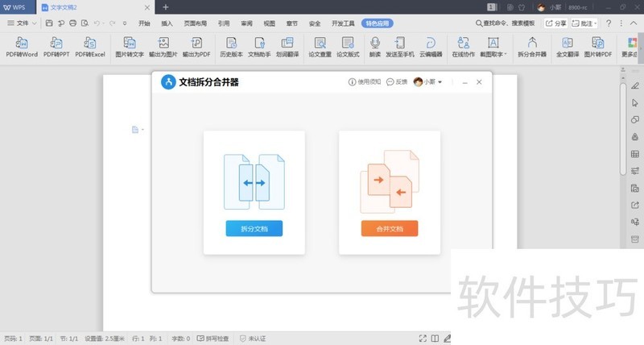
Task: Open the table icon in the right sidebar
Action: (x=634, y=154)
